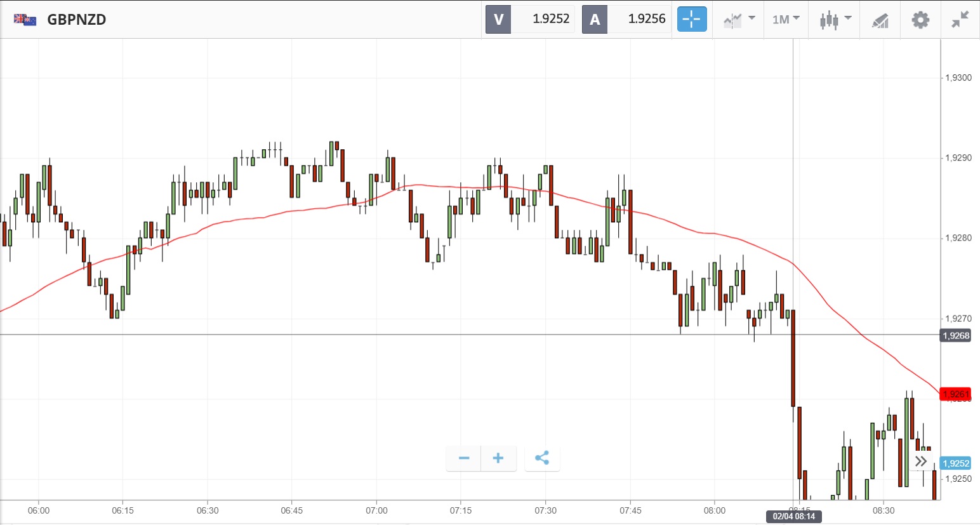
Task: Click the share chart icon
Action: point(542,458)
